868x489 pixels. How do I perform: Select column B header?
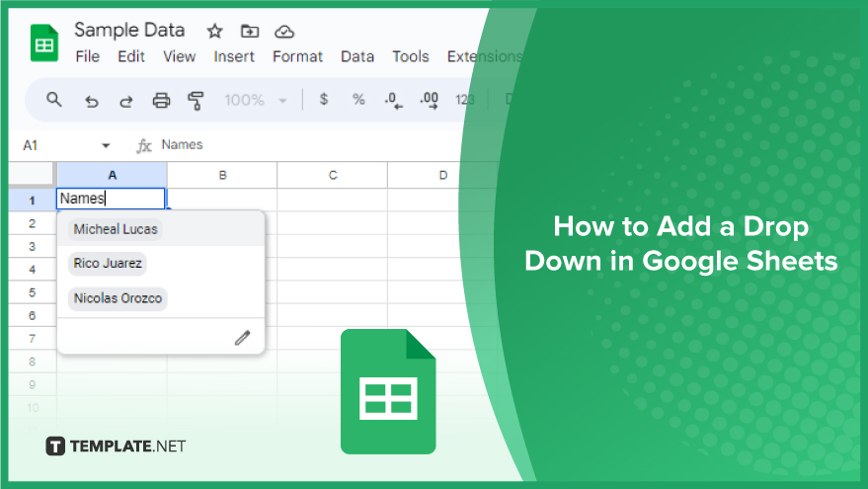tap(222, 175)
